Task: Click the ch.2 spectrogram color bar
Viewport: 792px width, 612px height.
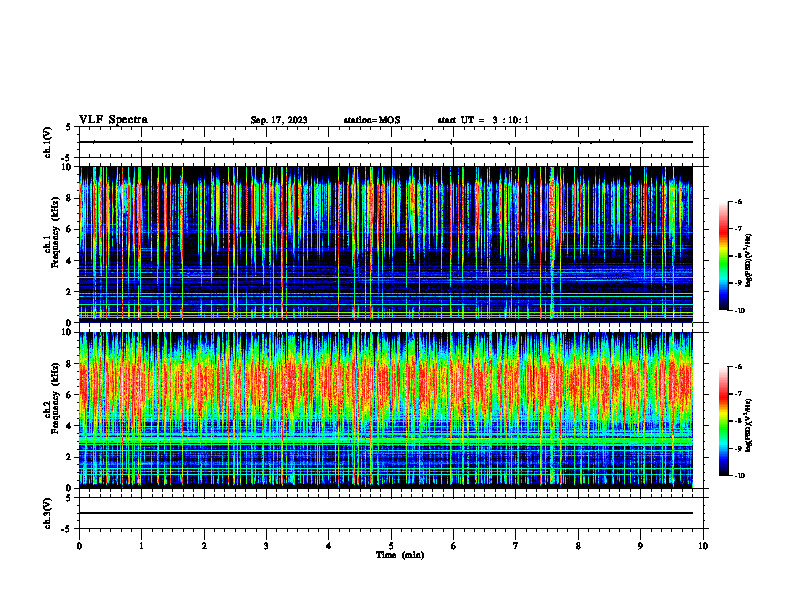Action: (x=724, y=421)
